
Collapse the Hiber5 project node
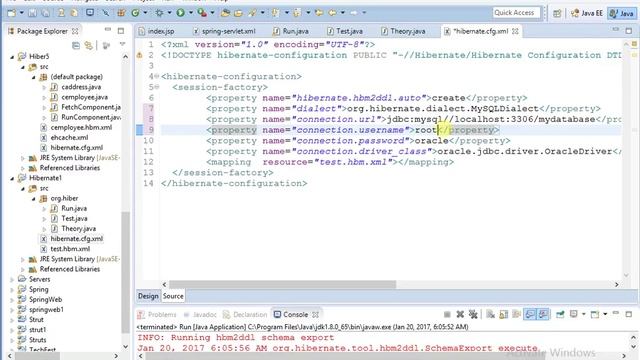pyautogui.click(x=12, y=57)
